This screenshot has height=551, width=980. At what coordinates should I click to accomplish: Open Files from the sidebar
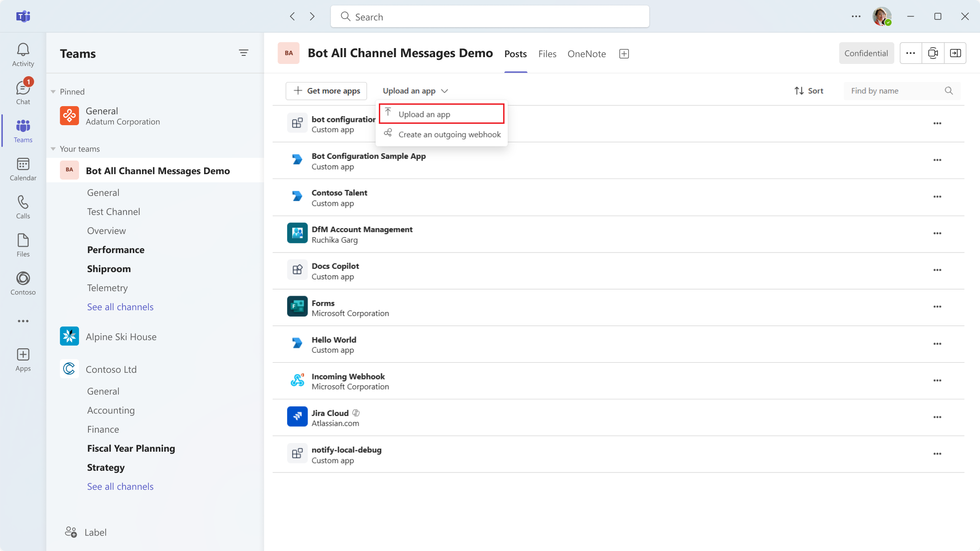coord(23,244)
